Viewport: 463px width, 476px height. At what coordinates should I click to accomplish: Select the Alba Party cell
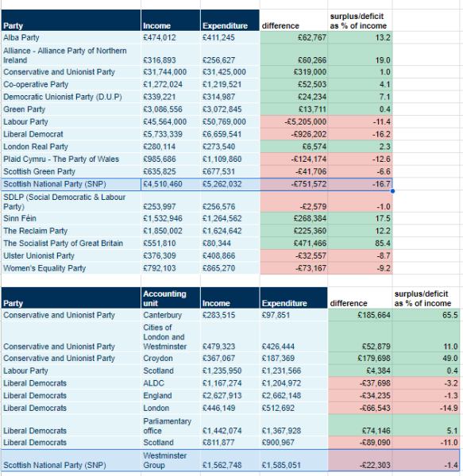click(71, 37)
